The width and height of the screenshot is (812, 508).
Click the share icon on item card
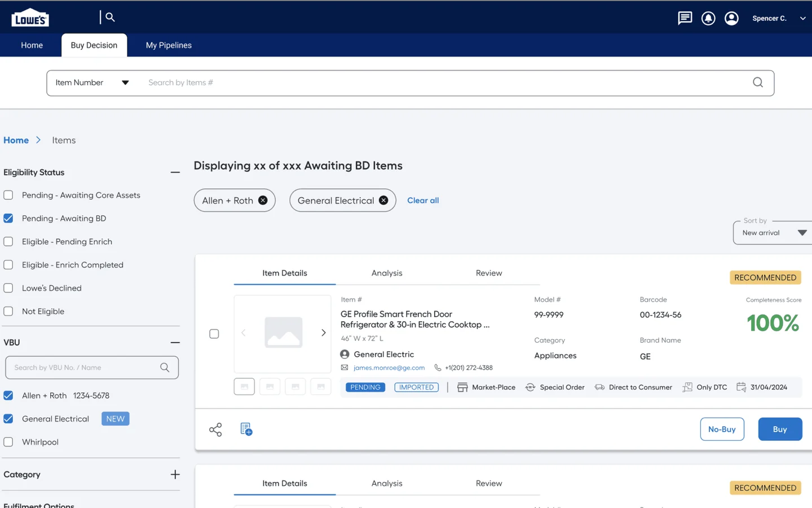[x=215, y=430]
